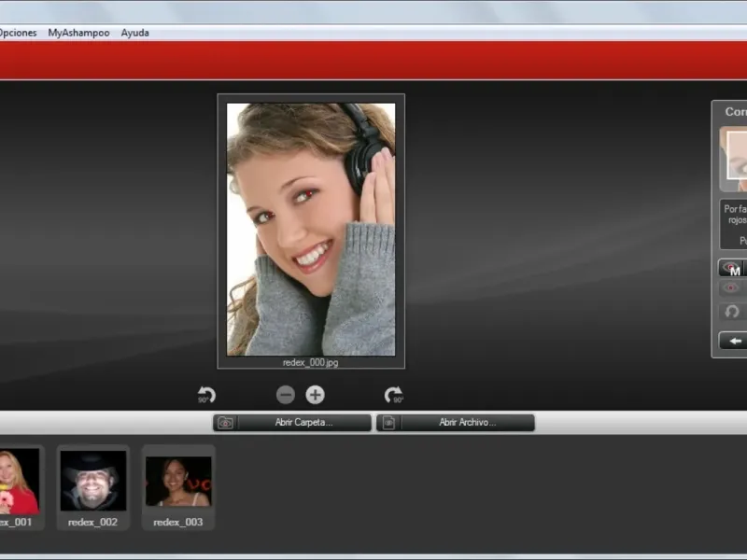Zoom in with the plus icon
The image size is (747, 560).
pos(316,395)
